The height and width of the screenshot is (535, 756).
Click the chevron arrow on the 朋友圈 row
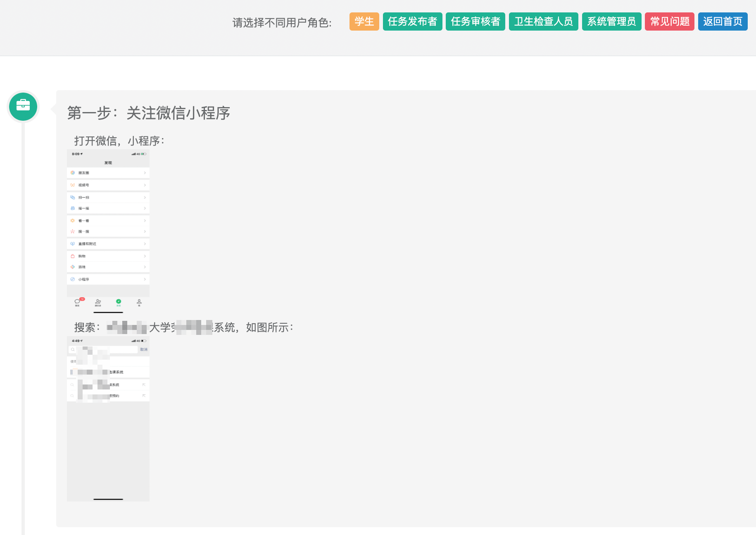click(145, 173)
